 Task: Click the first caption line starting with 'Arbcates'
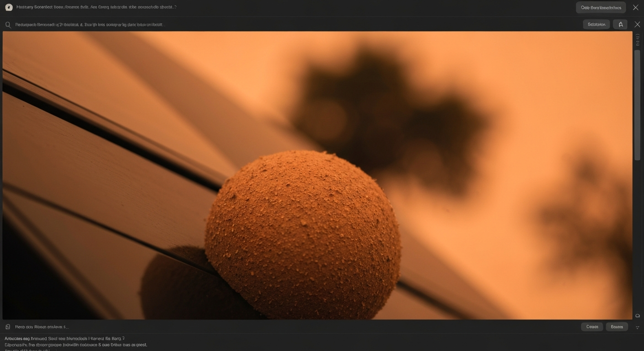tap(64, 338)
